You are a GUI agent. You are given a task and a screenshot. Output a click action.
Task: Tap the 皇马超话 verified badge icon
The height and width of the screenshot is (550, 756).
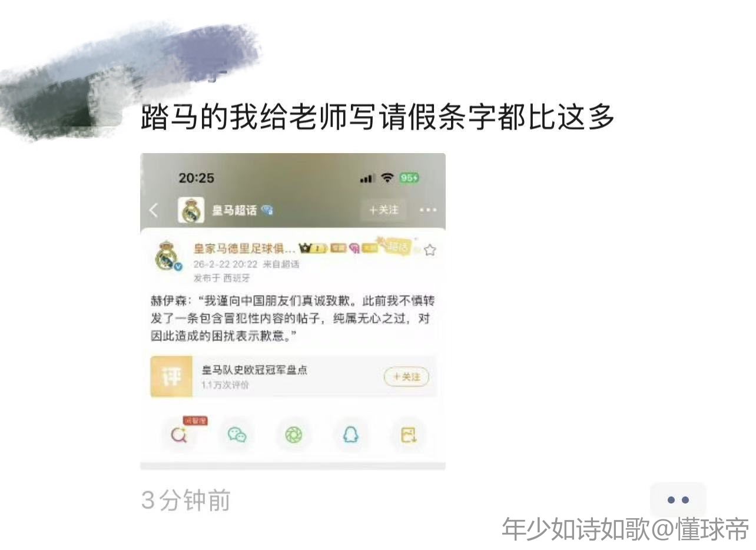coord(267,210)
